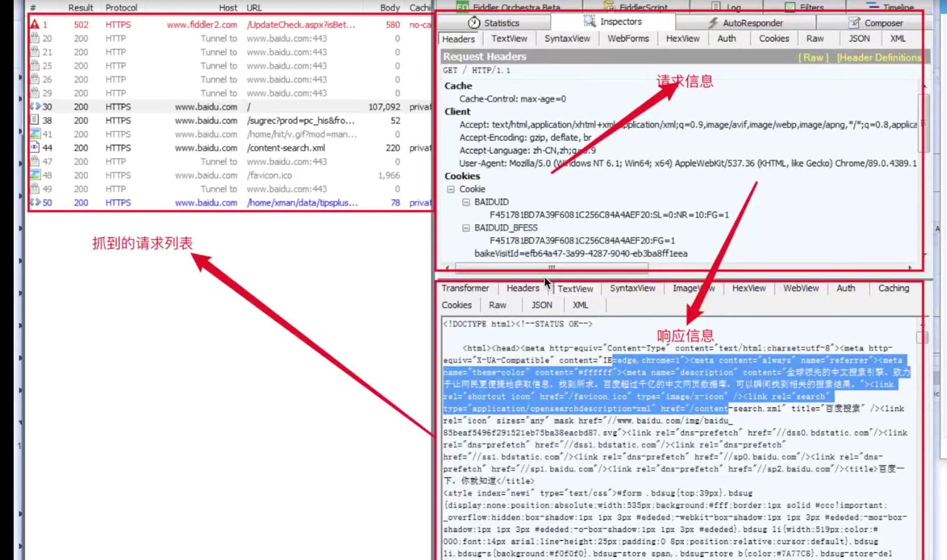
Task: Select the response JSON tab
Action: tap(541, 305)
